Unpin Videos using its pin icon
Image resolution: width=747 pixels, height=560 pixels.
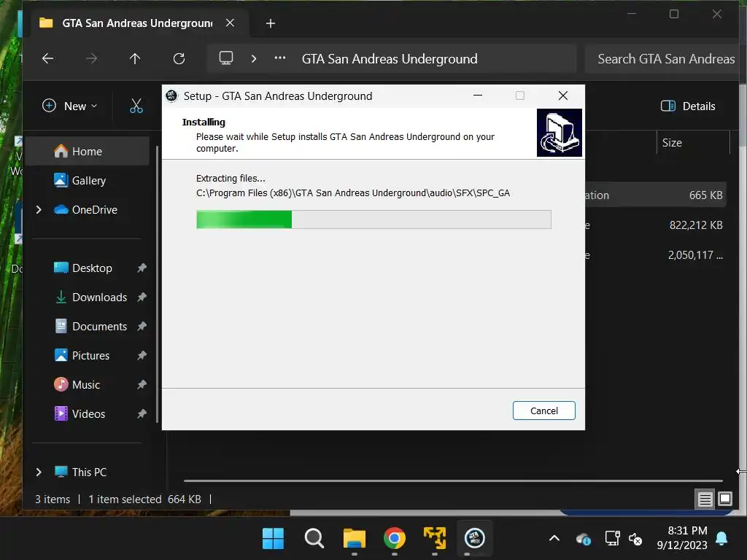(x=142, y=414)
